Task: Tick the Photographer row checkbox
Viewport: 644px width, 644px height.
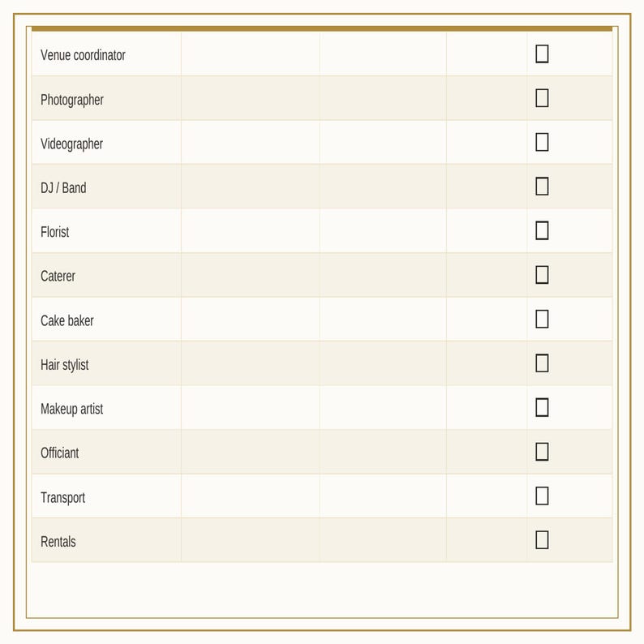Action: tap(542, 98)
